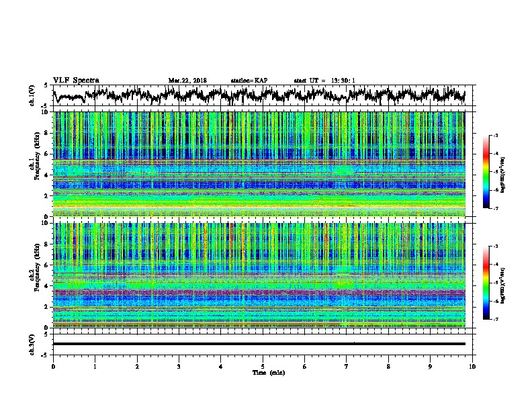532x411 pixels.
Task: Click the 8 kHz tick of ch.2 spectrogram
Action: [48, 244]
